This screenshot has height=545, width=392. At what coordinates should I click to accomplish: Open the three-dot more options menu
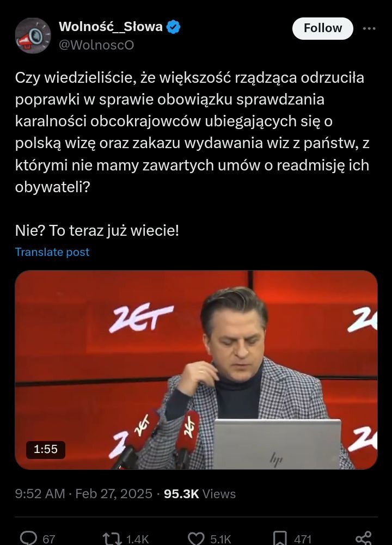tap(369, 28)
